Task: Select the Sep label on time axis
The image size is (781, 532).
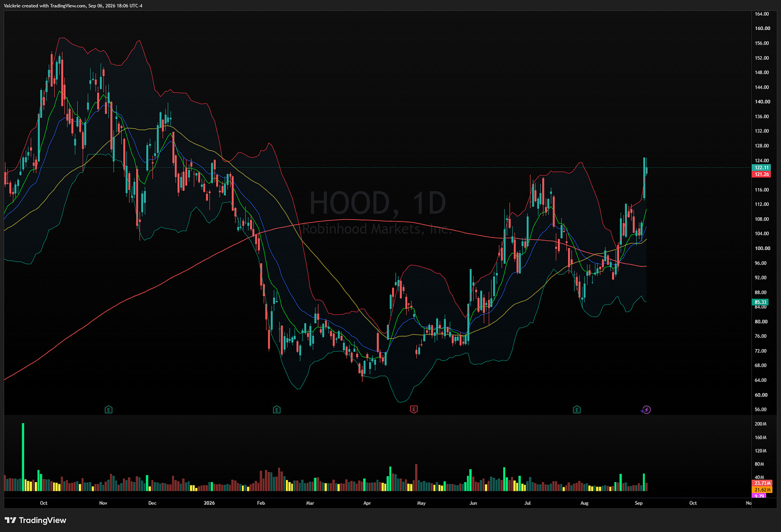Action: tap(639, 503)
